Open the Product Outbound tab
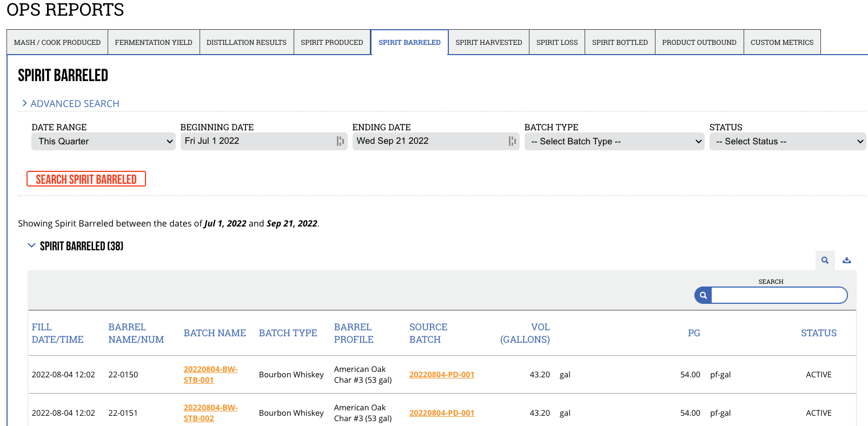The width and height of the screenshot is (868, 426). click(699, 42)
